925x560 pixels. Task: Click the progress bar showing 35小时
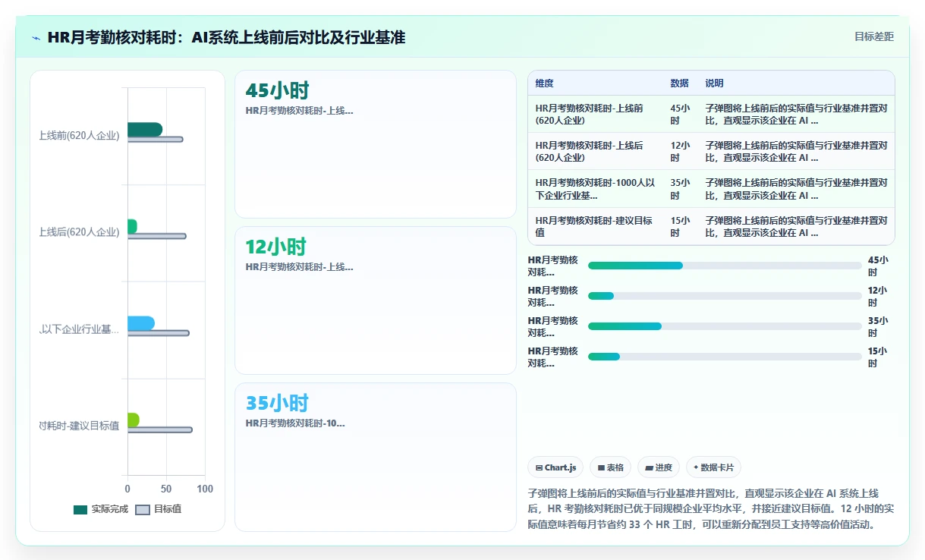[x=725, y=326]
